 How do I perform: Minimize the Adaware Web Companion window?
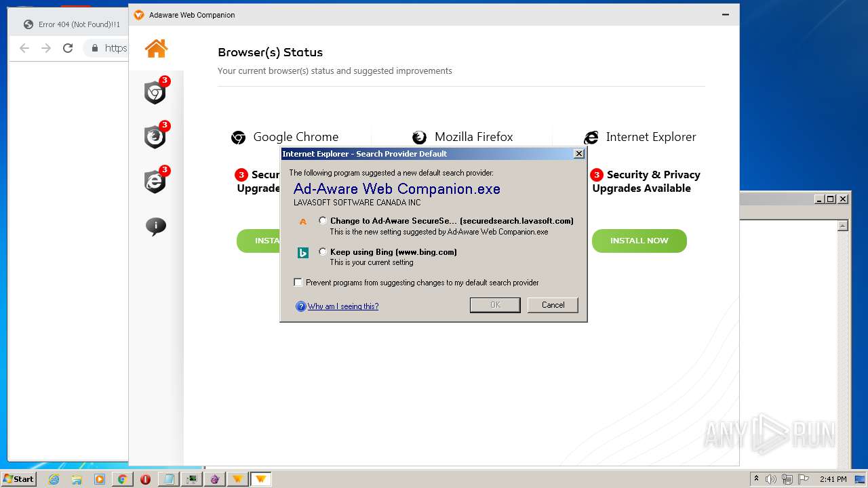(726, 14)
